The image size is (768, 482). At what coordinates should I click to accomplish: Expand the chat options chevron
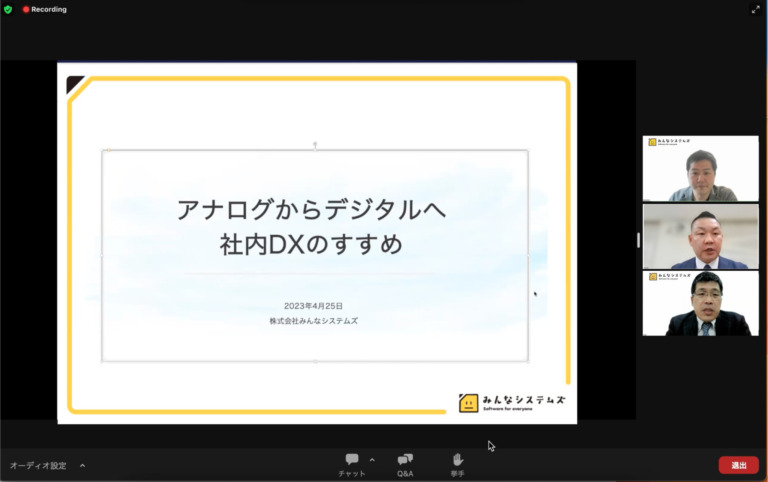(372, 460)
